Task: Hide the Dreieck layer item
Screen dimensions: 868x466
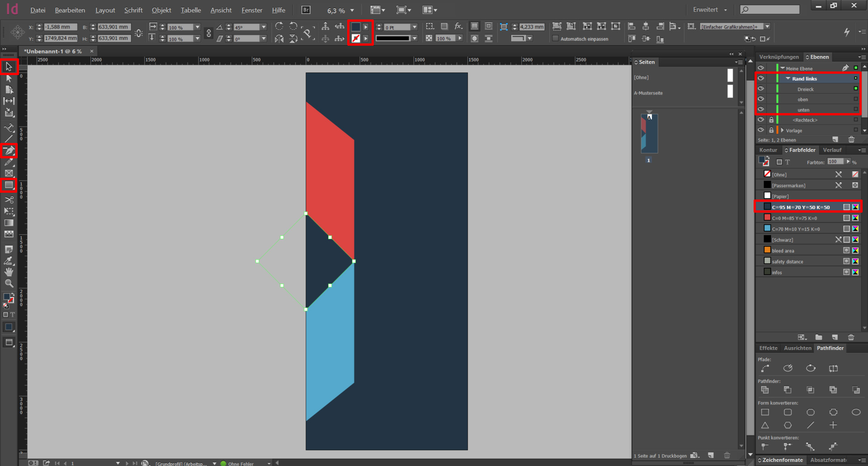Action: tap(761, 89)
